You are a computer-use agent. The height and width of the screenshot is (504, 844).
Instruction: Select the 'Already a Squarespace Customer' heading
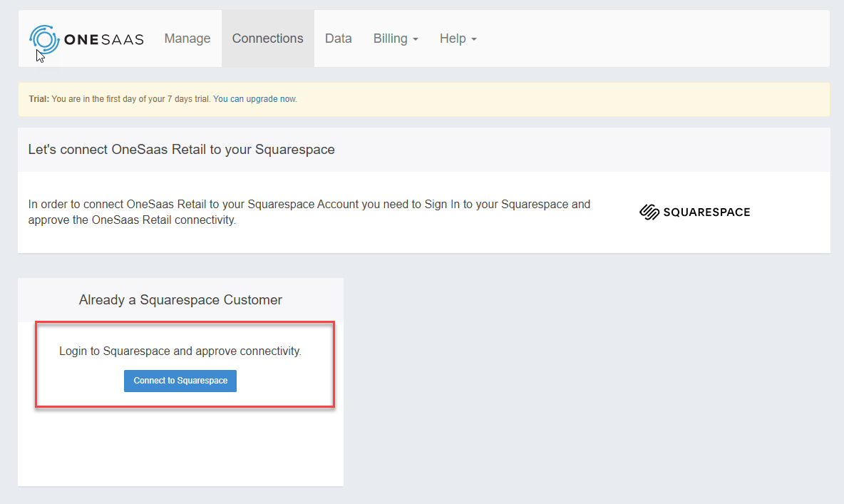pos(180,300)
